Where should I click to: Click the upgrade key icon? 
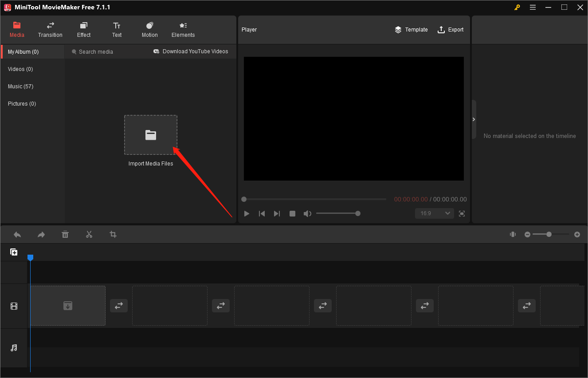pos(517,7)
